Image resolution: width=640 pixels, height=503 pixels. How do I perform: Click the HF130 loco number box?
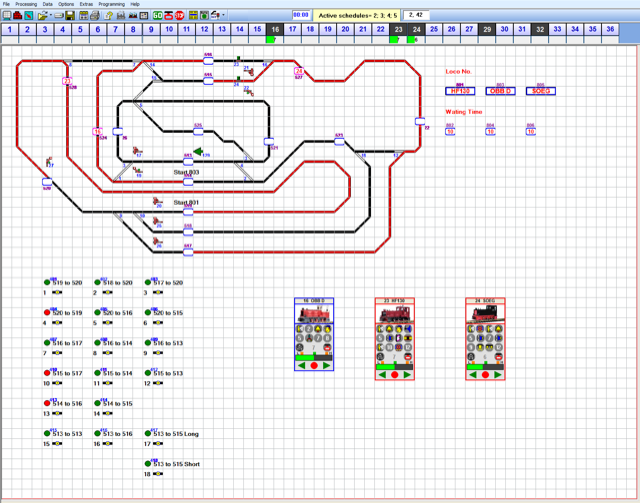coord(461,91)
